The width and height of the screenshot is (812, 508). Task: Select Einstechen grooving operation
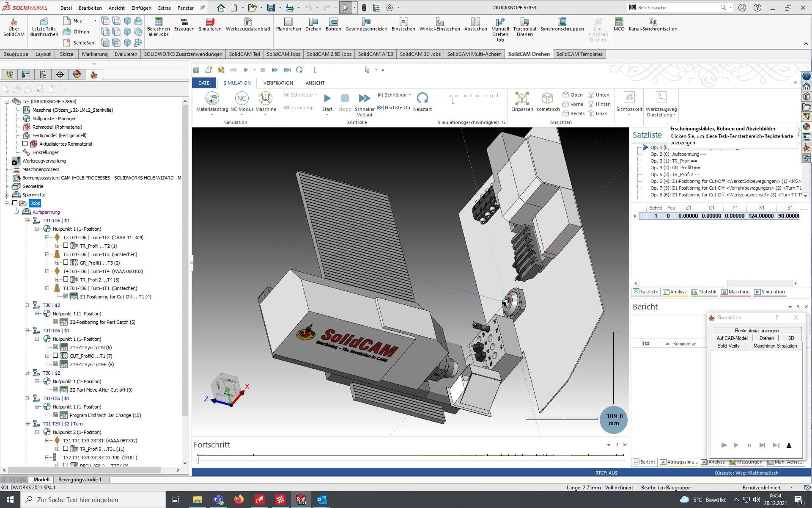(x=403, y=25)
